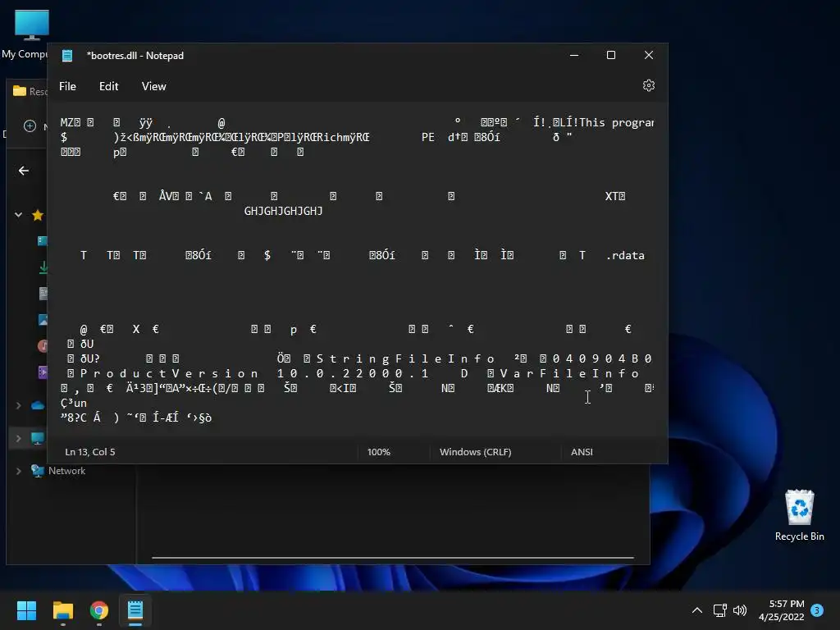Expand the This PC node in File Explorer
This screenshot has width=840, height=630.
click(18, 438)
